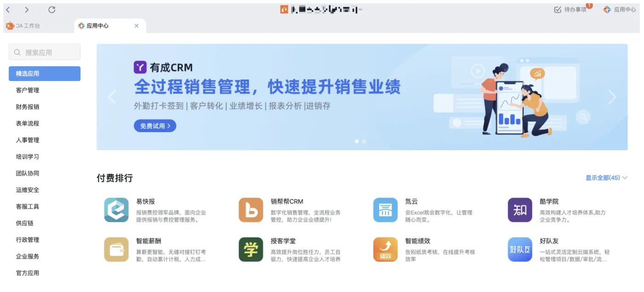
Task: Open the 好队友 app icon
Action: pyautogui.click(x=520, y=250)
